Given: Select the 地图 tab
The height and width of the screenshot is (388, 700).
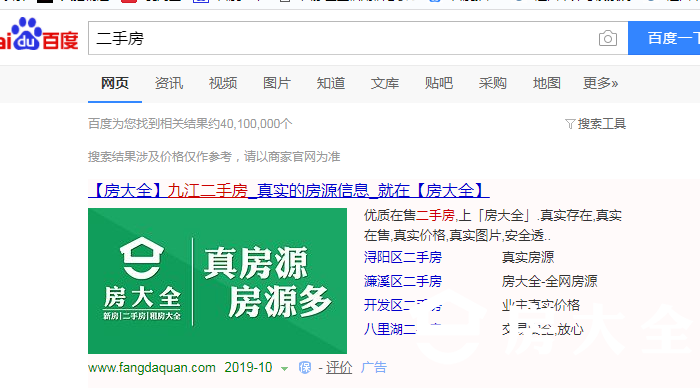Looking at the screenshot, I should pos(547,83).
